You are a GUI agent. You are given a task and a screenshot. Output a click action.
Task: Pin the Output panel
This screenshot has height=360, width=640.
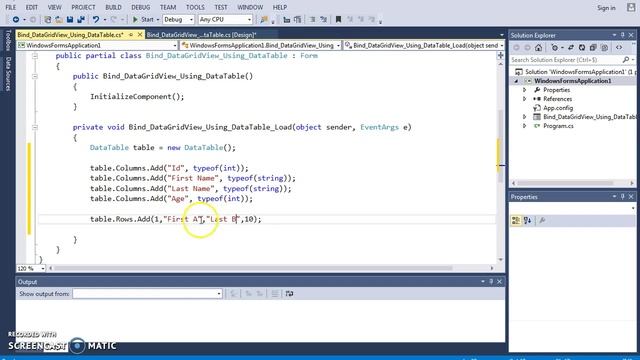(491, 282)
